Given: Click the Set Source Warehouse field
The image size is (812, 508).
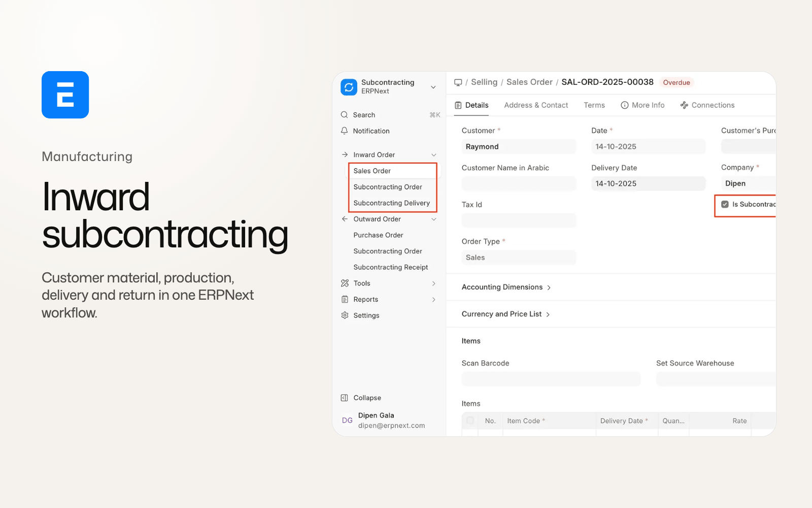Looking at the screenshot, I should click(x=716, y=379).
